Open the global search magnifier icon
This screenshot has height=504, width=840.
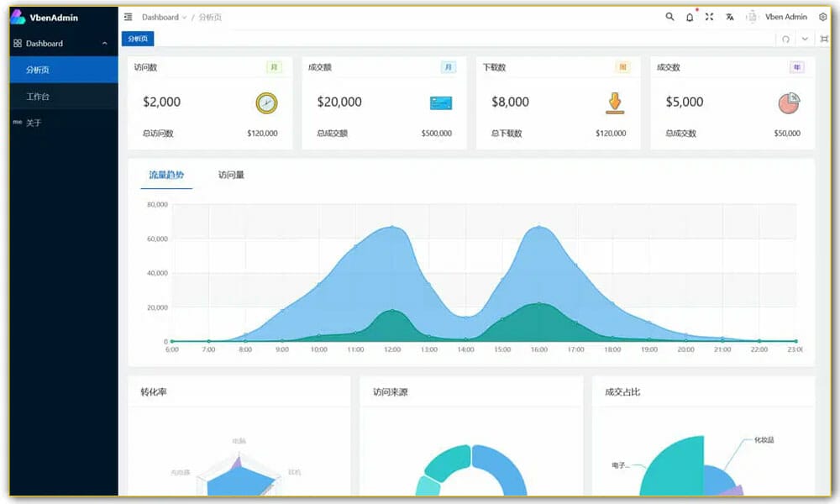pyautogui.click(x=669, y=16)
